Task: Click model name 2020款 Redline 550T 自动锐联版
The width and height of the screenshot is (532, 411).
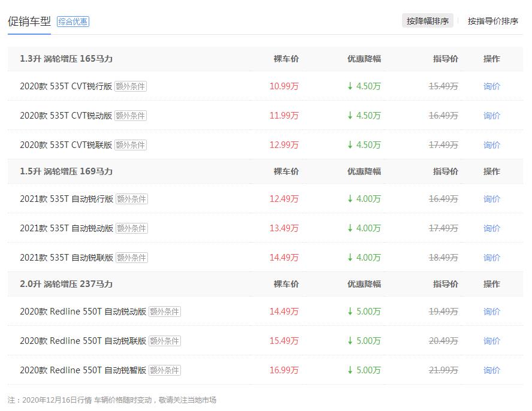Action: 83,341
